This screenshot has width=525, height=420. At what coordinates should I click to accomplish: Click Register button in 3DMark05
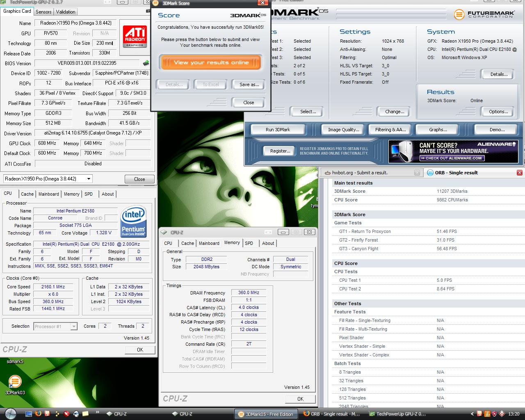click(x=280, y=151)
